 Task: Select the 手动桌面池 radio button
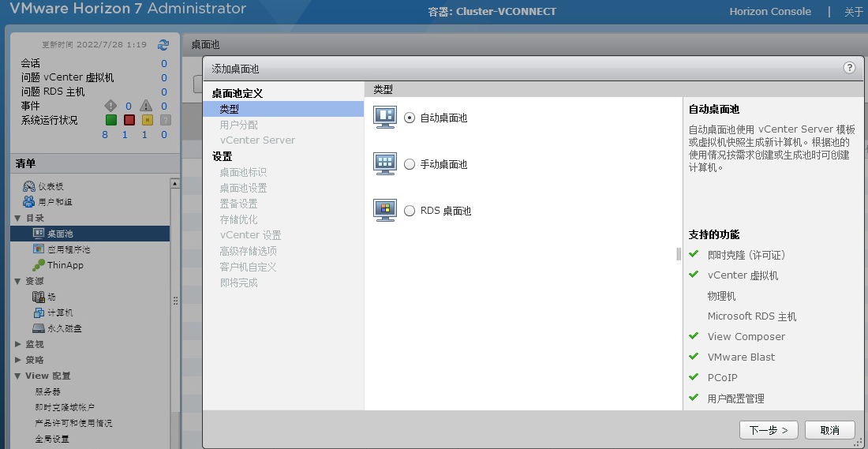tap(409, 164)
